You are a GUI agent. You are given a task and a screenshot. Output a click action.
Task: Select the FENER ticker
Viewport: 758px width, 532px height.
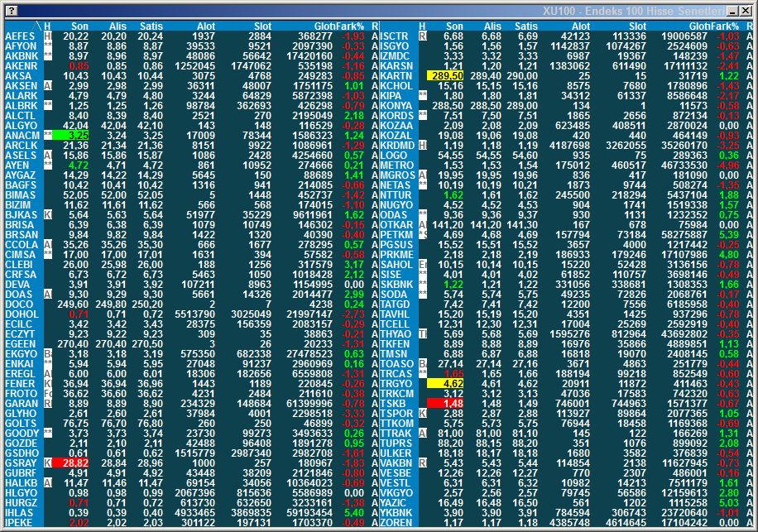(21, 384)
